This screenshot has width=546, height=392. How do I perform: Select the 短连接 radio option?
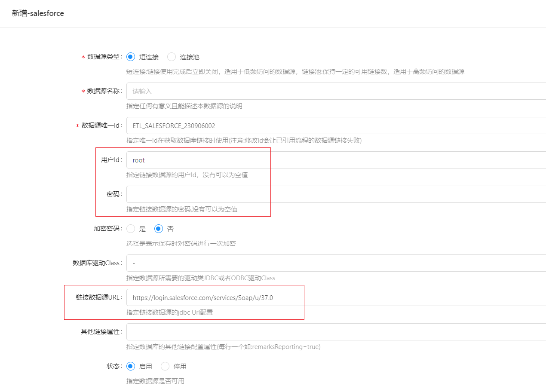pyautogui.click(x=131, y=57)
